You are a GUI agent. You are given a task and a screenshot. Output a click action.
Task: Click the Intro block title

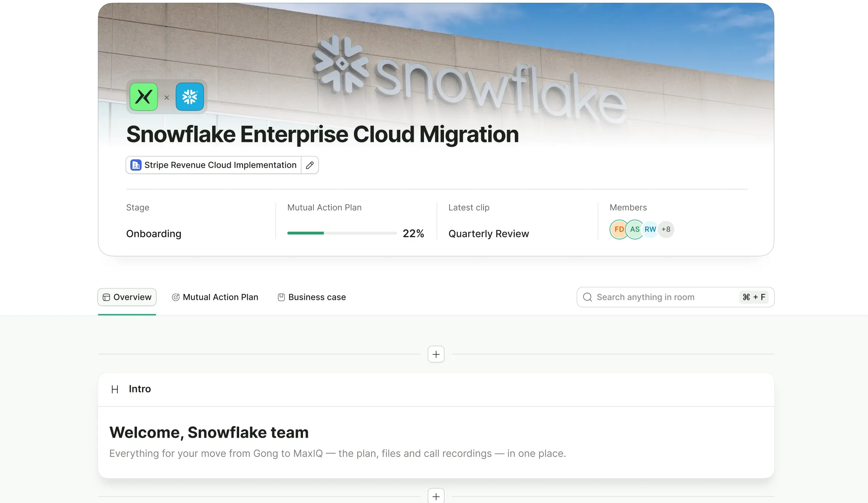[140, 389]
